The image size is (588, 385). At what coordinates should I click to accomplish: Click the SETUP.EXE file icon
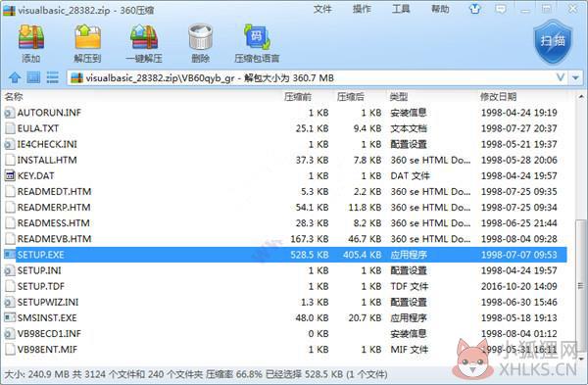[x=10, y=255]
